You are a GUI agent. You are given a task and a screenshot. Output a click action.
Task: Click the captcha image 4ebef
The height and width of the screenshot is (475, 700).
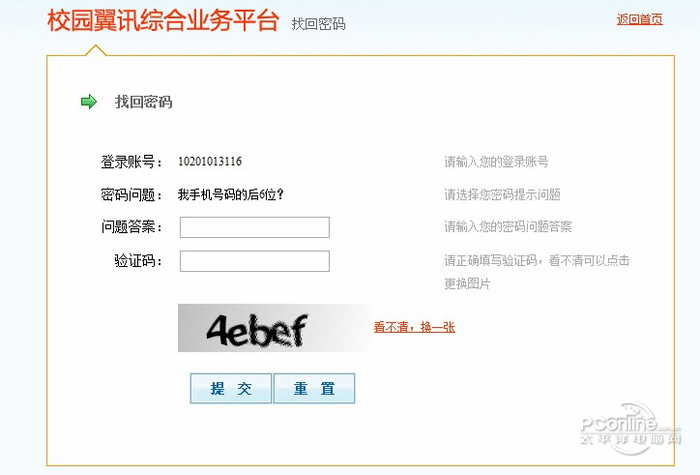coord(274,328)
